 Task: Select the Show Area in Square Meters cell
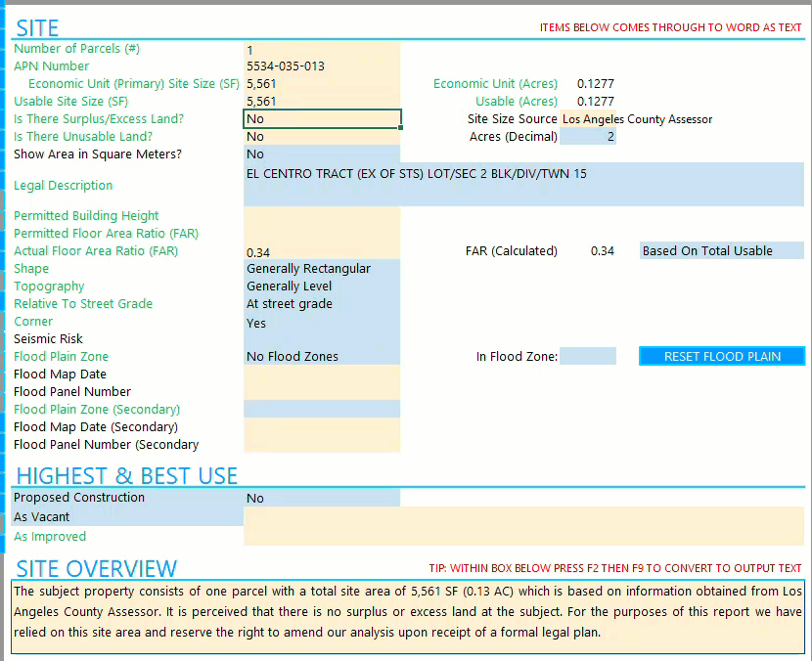pos(322,154)
